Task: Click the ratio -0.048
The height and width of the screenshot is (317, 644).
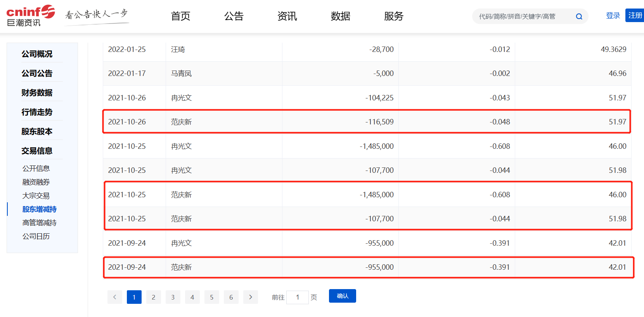Action: pyautogui.click(x=500, y=122)
